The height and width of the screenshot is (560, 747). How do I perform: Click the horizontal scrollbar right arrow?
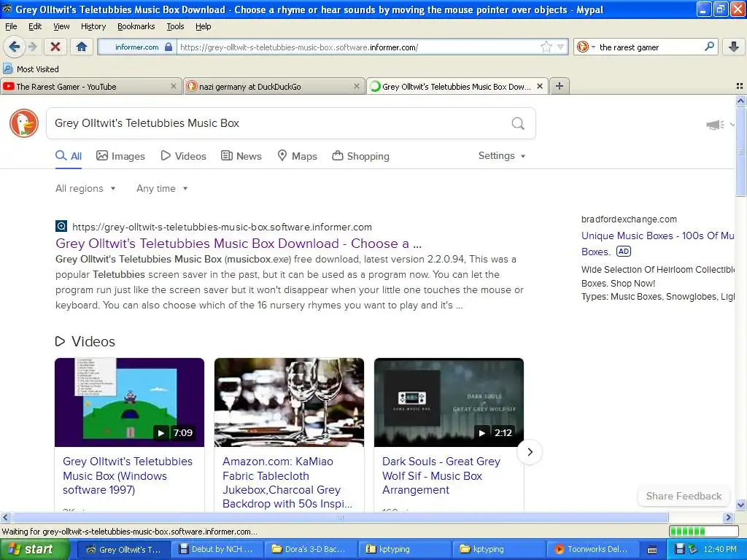tap(729, 517)
